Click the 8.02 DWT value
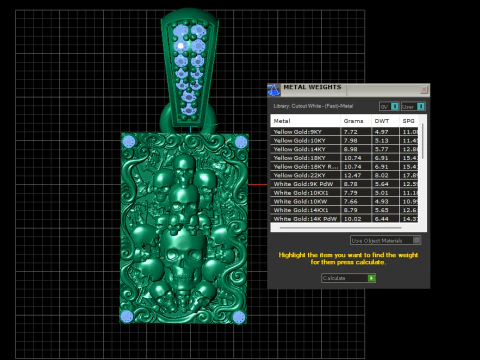 pos(381,175)
